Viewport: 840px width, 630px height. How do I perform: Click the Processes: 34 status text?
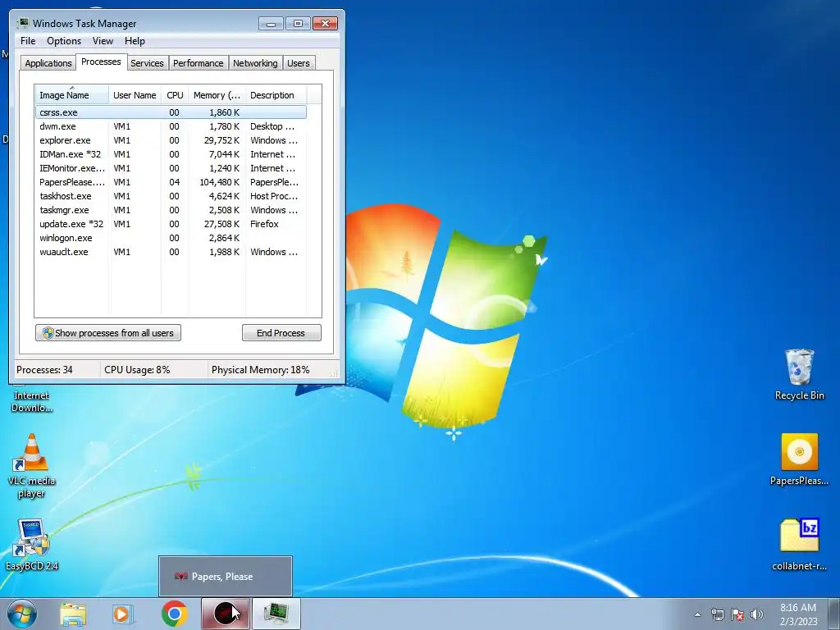pyautogui.click(x=44, y=370)
